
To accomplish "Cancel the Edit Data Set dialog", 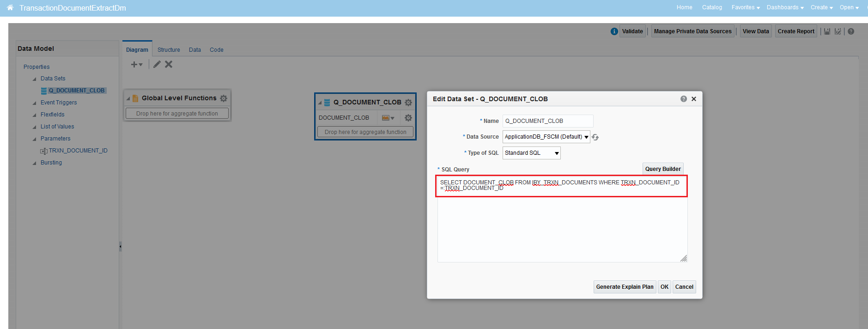I will pos(684,287).
